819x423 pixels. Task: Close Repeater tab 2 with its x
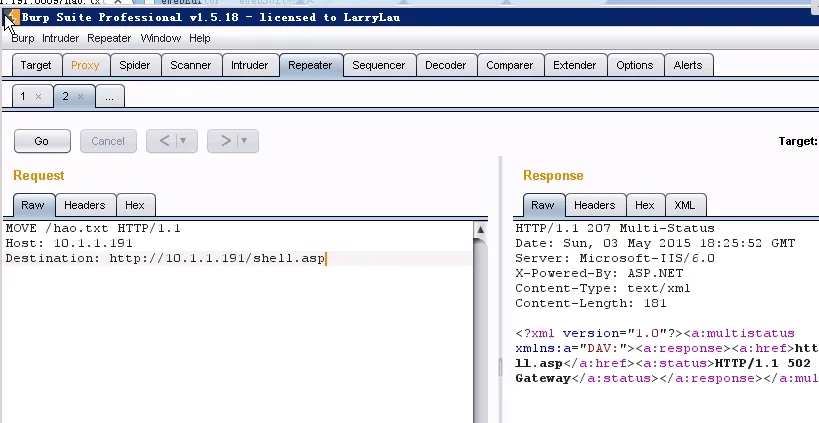[x=80, y=96]
